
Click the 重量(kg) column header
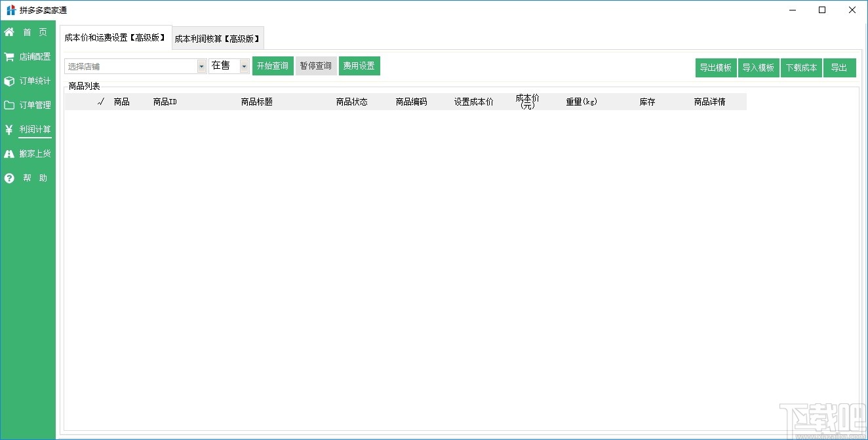(582, 102)
